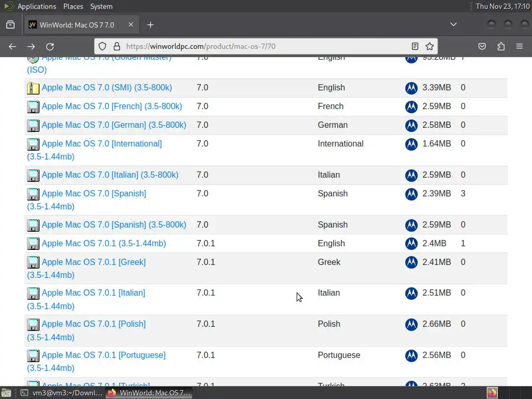Click floppy icon for International row
This screenshot has height=399, width=532.
tap(33, 144)
